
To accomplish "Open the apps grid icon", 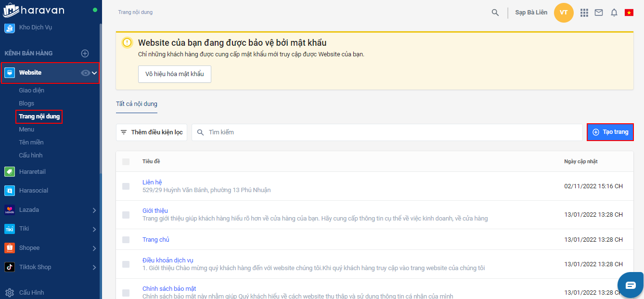I will tap(584, 13).
